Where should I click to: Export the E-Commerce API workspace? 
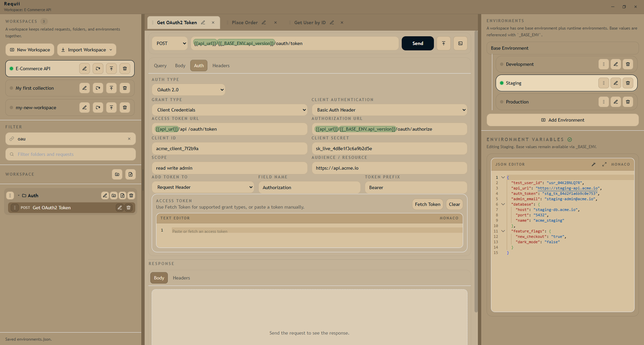tap(111, 69)
